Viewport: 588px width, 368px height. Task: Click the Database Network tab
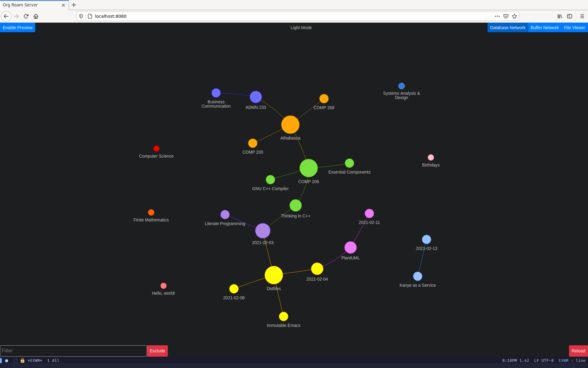pyautogui.click(x=507, y=27)
